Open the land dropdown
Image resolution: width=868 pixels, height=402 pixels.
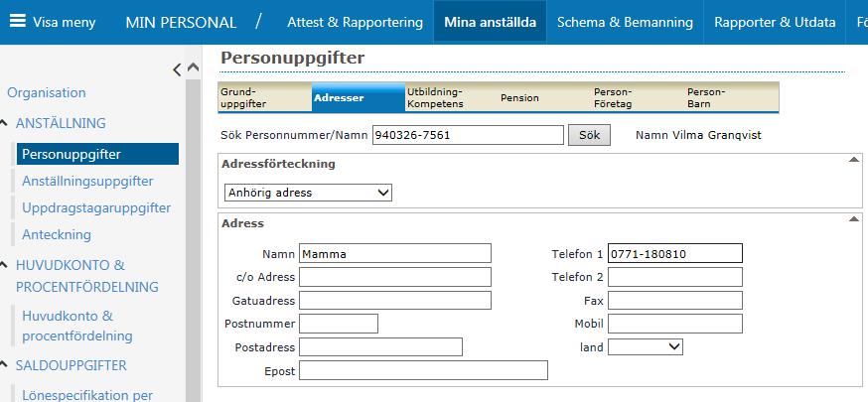[645, 347]
